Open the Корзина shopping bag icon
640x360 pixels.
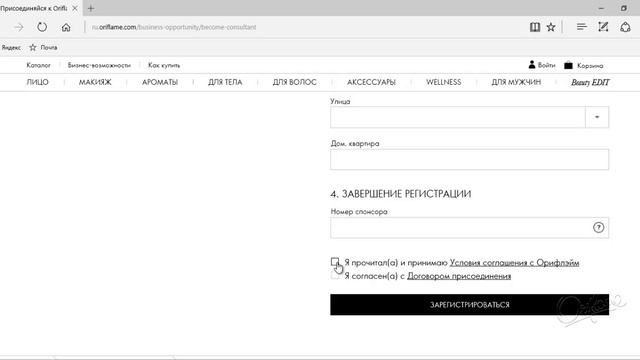pos(568,65)
